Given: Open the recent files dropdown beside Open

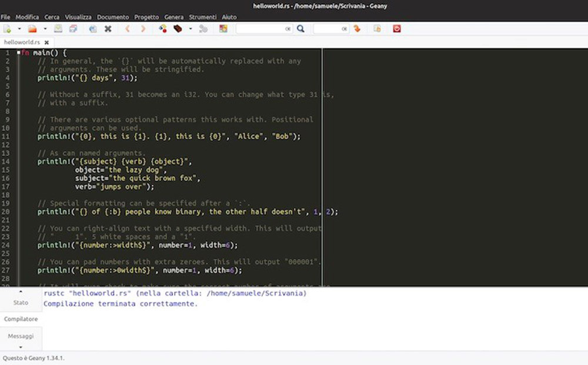Looking at the screenshot, I should [x=45, y=28].
